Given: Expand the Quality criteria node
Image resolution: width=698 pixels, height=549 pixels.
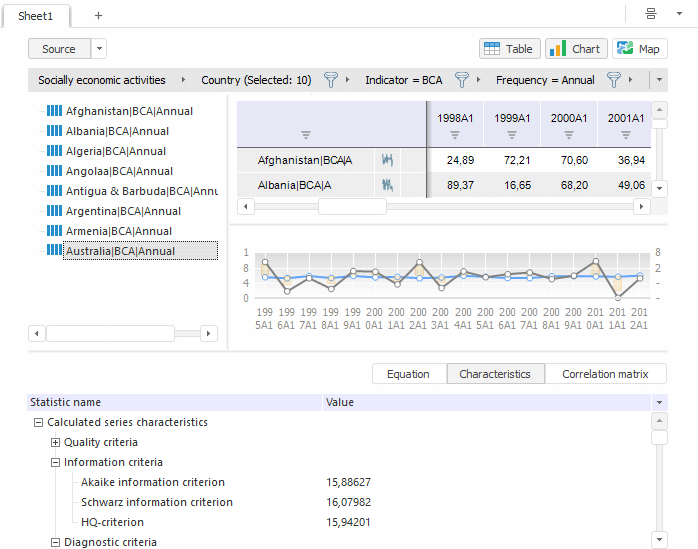Looking at the screenshot, I should point(56,442).
